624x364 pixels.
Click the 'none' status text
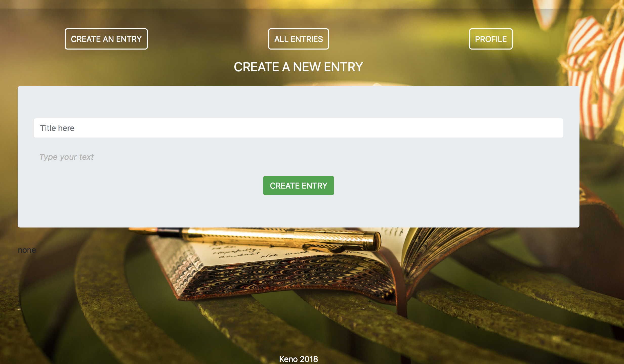pyautogui.click(x=27, y=250)
